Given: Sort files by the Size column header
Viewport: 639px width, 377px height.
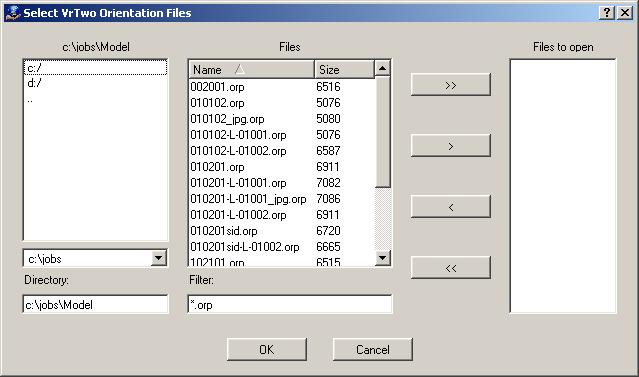Looking at the screenshot, I should pos(344,69).
